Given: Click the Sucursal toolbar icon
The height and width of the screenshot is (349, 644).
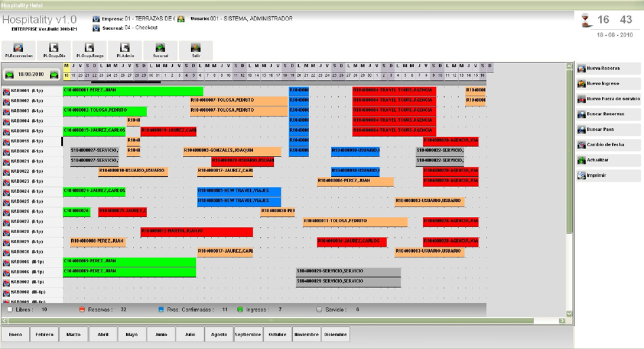Looking at the screenshot, I should 161,51.
